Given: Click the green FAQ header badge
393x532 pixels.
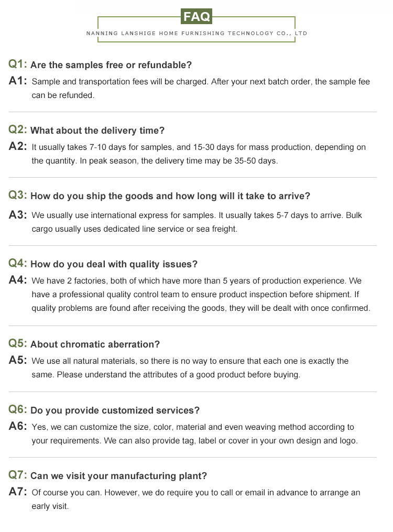Looking at the screenshot, I should (x=196, y=17).
